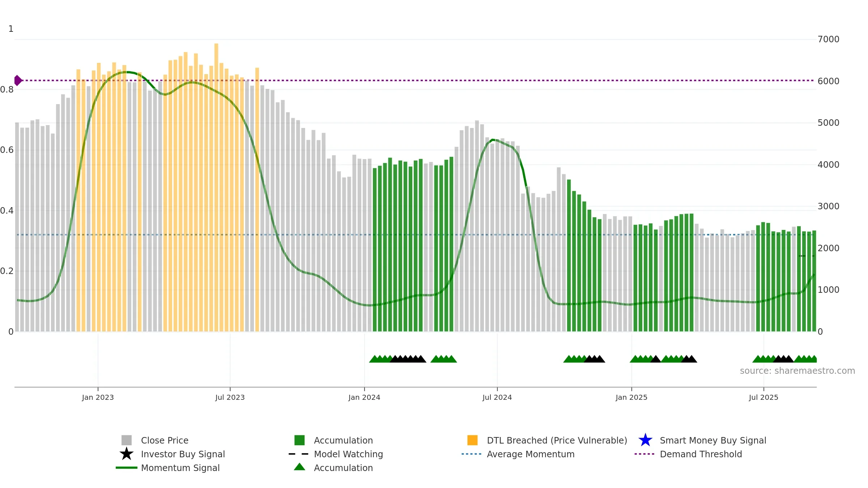Image resolution: width=868 pixels, height=488 pixels.
Task: Click the green Accumulation triangle legend icon
Action: (299, 467)
